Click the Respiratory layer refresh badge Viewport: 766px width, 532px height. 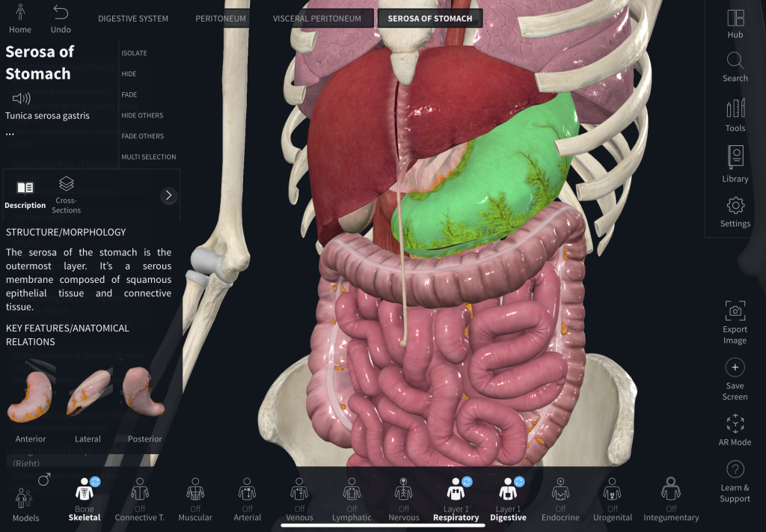pos(467,482)
